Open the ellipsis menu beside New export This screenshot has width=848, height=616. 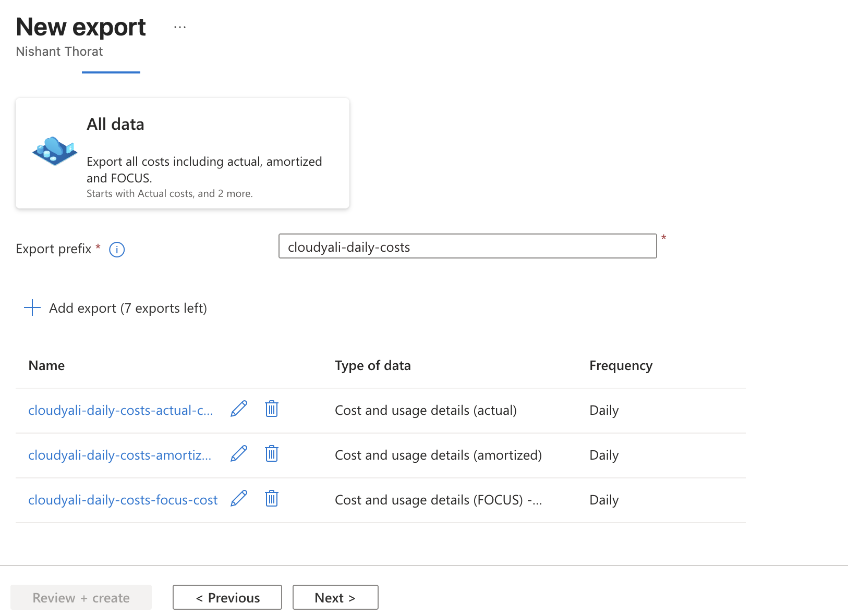[x=179, y=27]
